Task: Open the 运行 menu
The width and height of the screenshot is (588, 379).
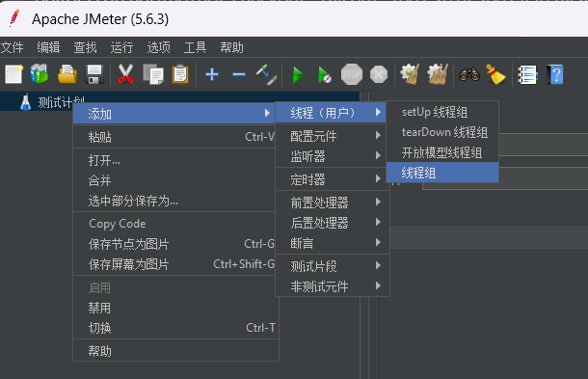Action: (121, 47)
